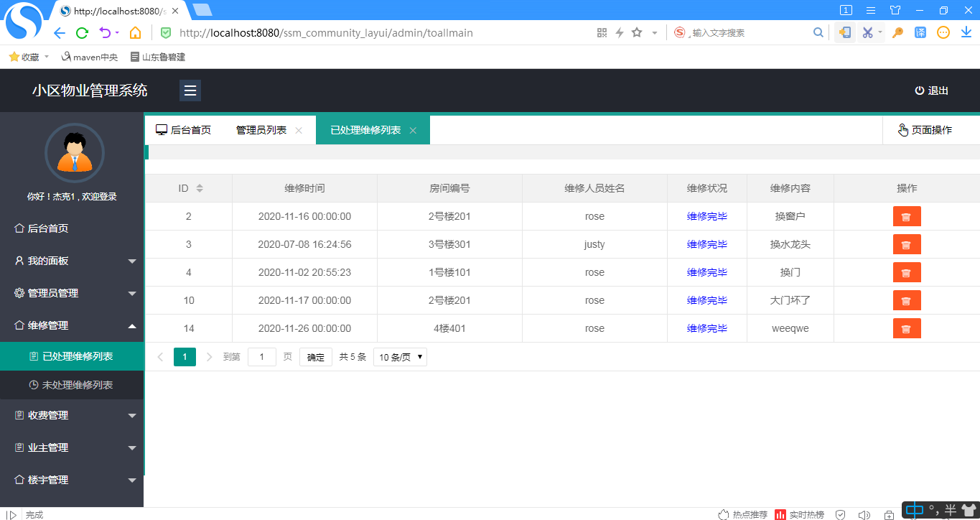Screen dimensions: 980x520
Task: Go back with browser back arrow
Action: pos(59,32)
